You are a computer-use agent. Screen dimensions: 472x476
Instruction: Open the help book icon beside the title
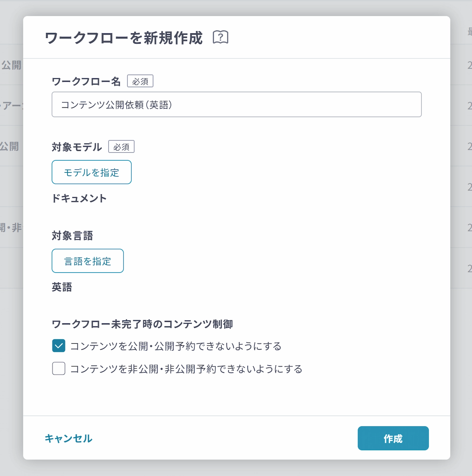pyautogui.click(x=220, y=37)
